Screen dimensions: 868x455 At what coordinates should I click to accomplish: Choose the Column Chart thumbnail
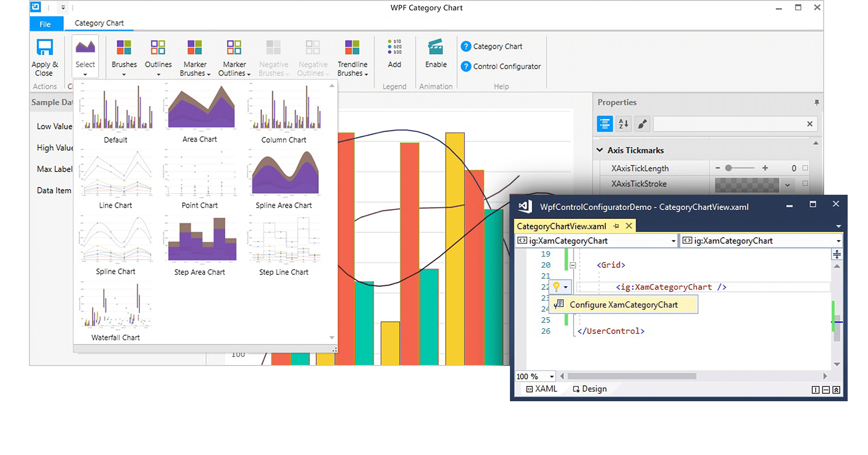(x=284, y=113)
